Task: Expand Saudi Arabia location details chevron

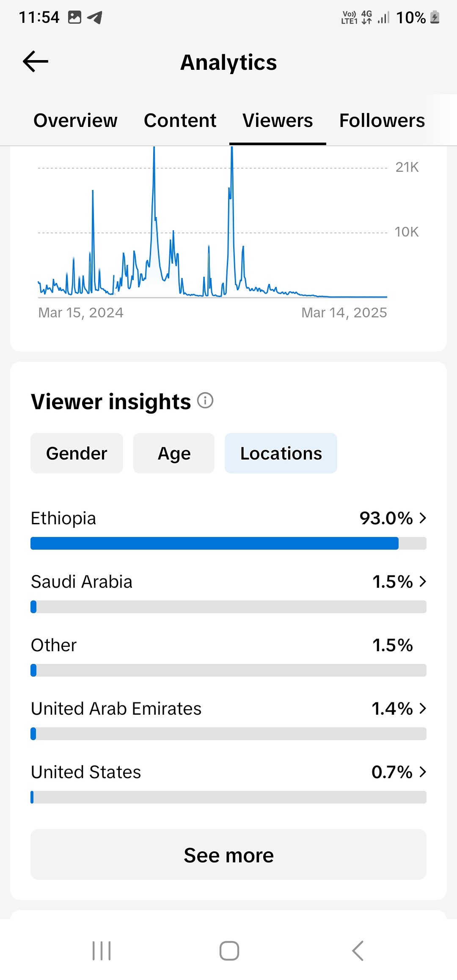Action: coord(422,581)
